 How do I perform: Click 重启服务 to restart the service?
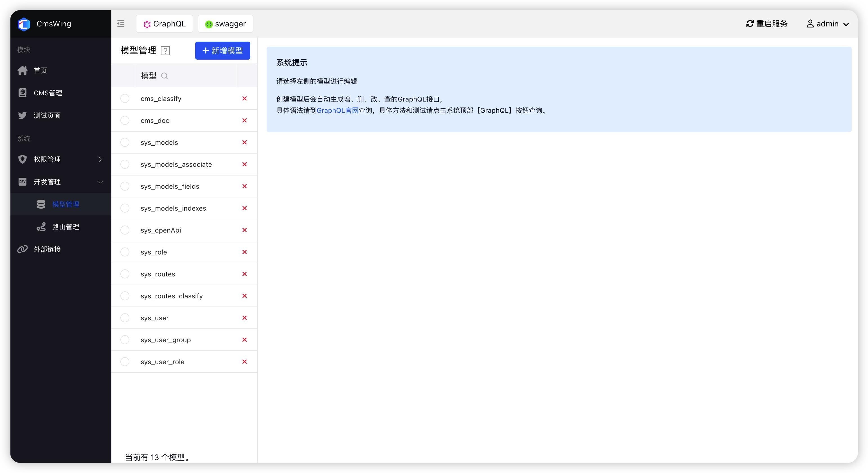766,24
